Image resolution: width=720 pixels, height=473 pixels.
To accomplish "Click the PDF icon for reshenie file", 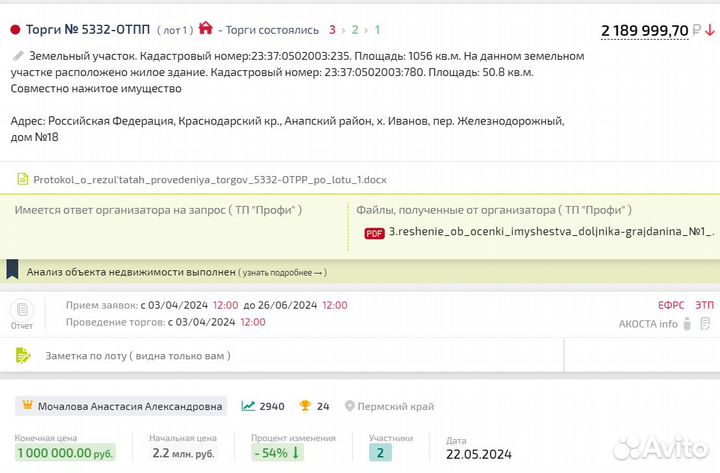I will coord(375,233).
